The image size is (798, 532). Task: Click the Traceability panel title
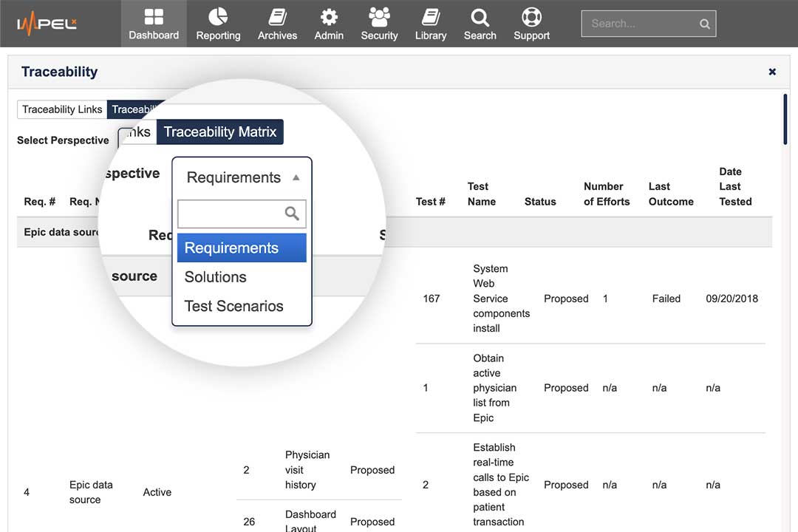tap(59, 72)
